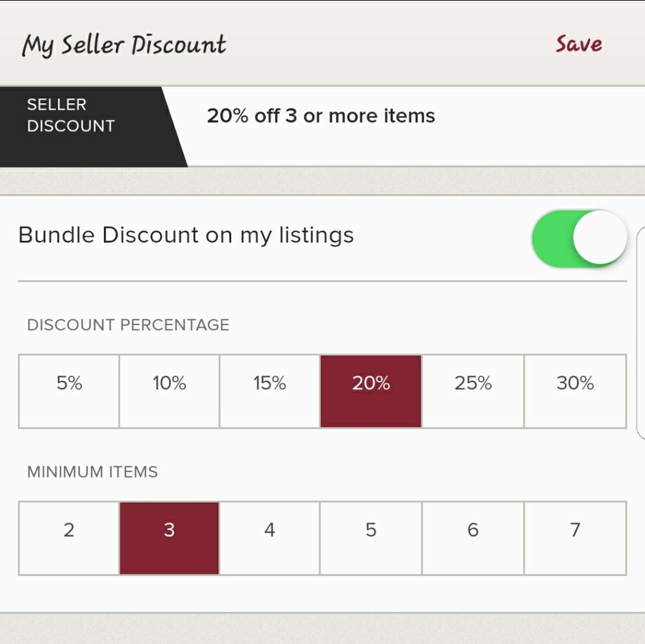Tap the 20% off 3 or more items summary
Image resolution: width=645 pixels, height=644 pixels.
321,116
